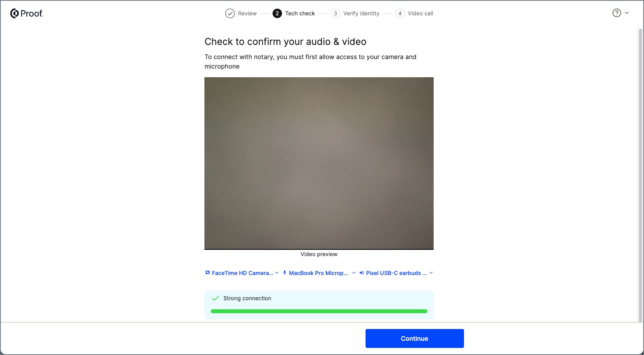Click the microphone icon beside MacBook Pro Microphone
The height and width of the screenshot is (355, 644).
click(x=284, y=273)
